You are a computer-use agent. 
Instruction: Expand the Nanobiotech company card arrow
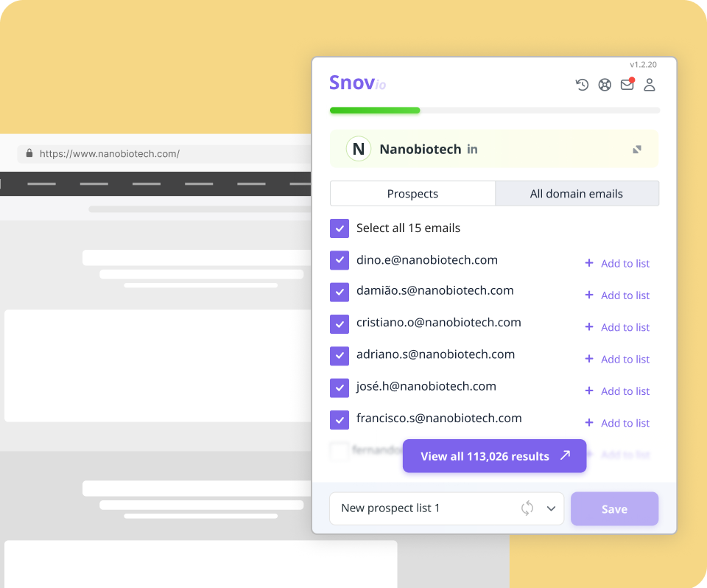(636, 149)
